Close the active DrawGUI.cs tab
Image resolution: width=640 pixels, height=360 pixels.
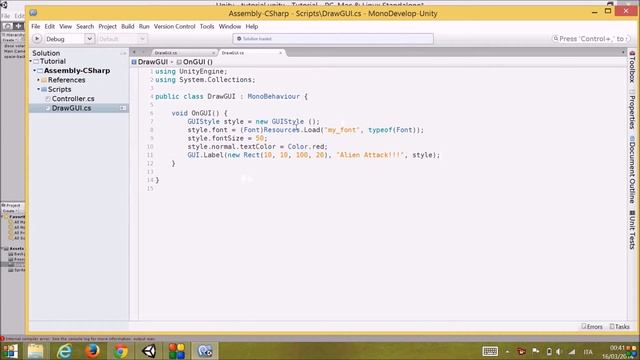280,53
